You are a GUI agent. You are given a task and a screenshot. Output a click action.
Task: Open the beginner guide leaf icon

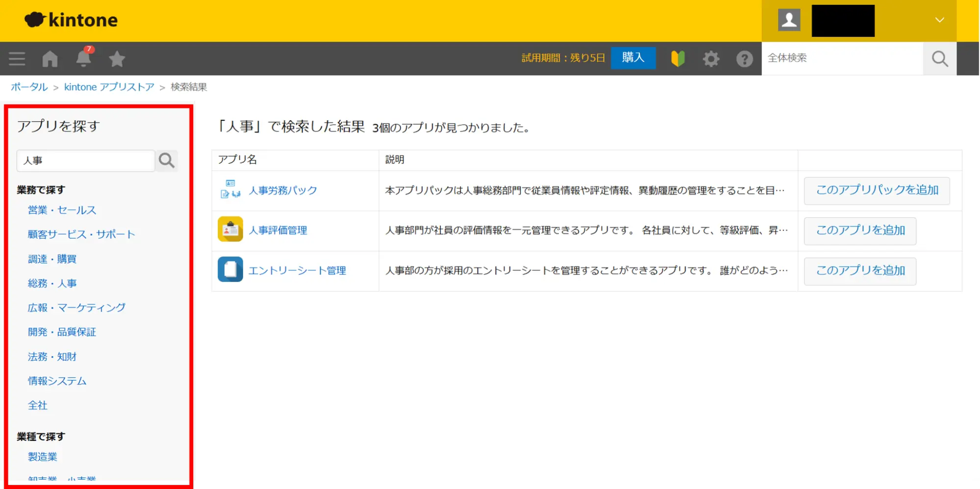pyautogui.click(x=678, y=59)
